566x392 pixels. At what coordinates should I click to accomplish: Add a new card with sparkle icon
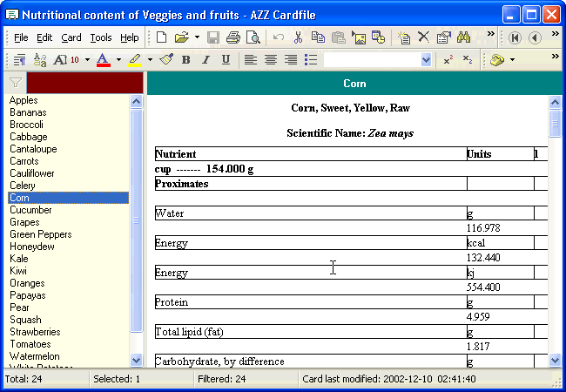pyautogui.click(x=403, y=37)
